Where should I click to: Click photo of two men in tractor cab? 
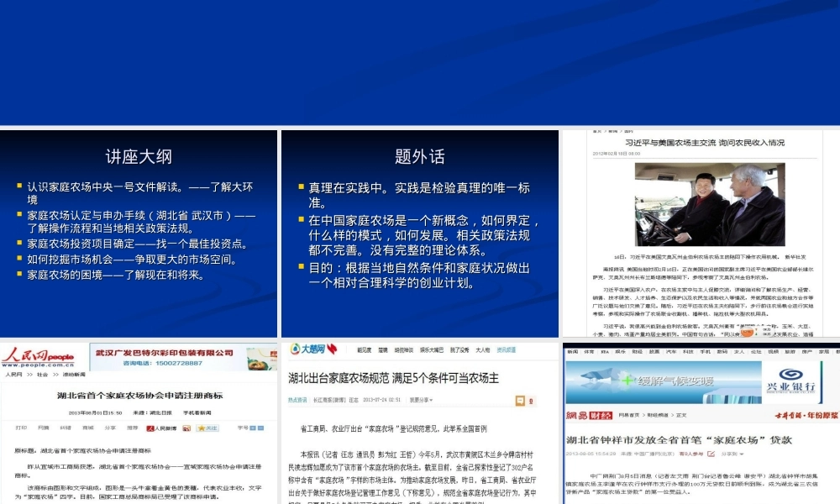pos(710,205)
